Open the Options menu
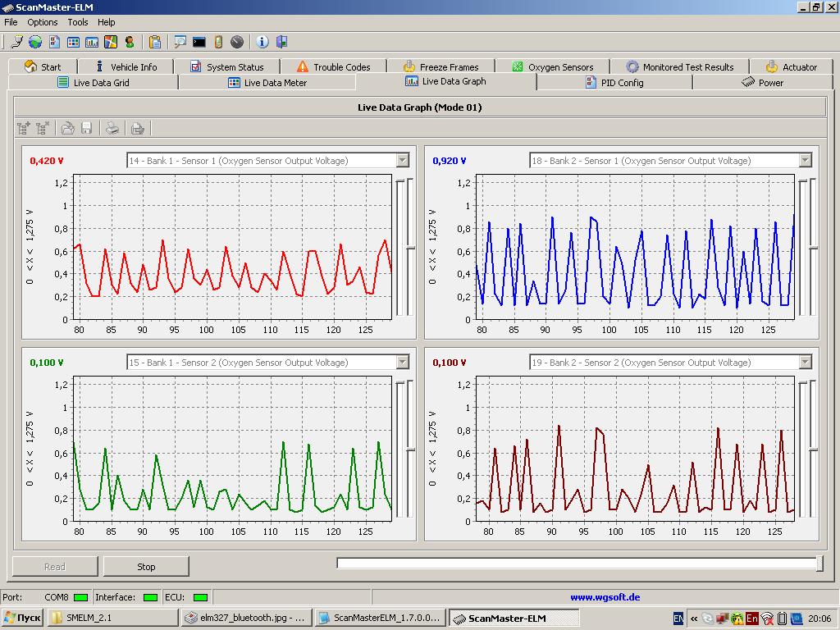The height and width of the screenshot is (630, 840). pos(43,22)
